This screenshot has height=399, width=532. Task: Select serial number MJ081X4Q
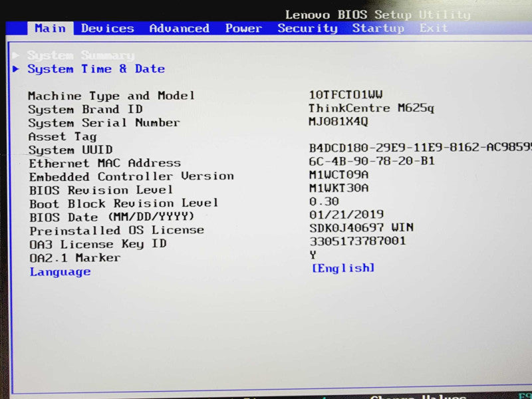[338, 122]
